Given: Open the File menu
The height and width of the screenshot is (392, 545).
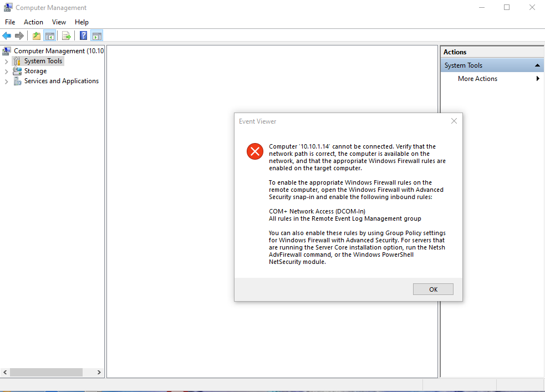Looking at the screenshot, I should (10, 22).
